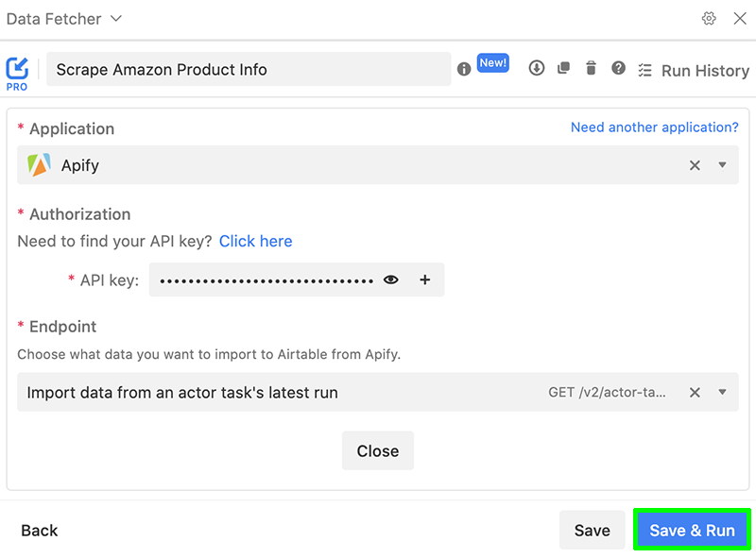Image resolution: width=756 pixels, height=558 pixels.
Task: Expand the endpoint dropdown arrow
Action: [722, 392]
